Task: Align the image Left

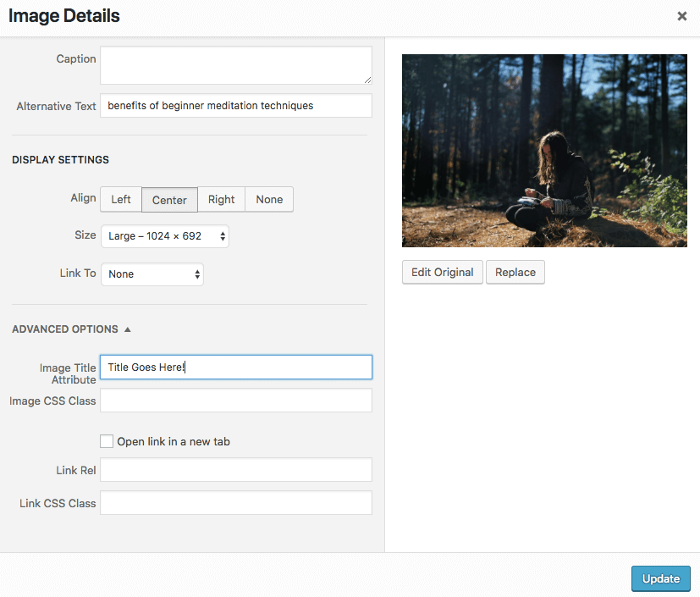Action: (121, 200)
